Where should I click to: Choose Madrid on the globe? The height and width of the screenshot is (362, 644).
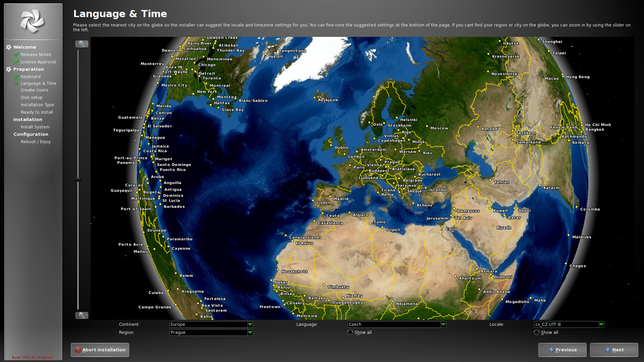tap(330, 196)
